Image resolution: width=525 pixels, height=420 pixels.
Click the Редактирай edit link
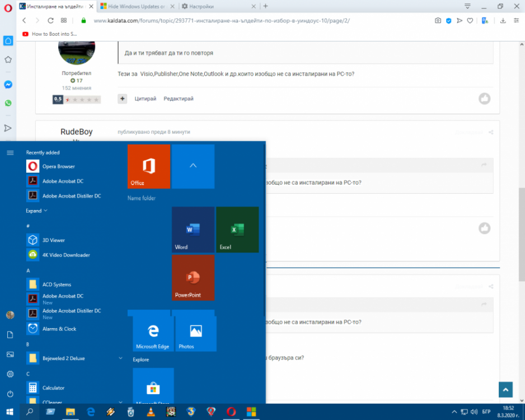click(179, 99)
